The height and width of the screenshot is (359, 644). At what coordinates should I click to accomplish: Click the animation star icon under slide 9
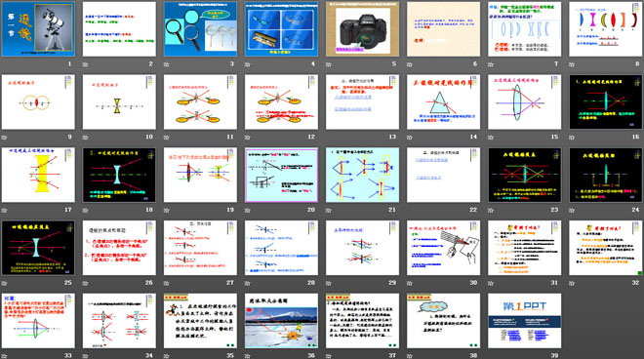[5, 138]
